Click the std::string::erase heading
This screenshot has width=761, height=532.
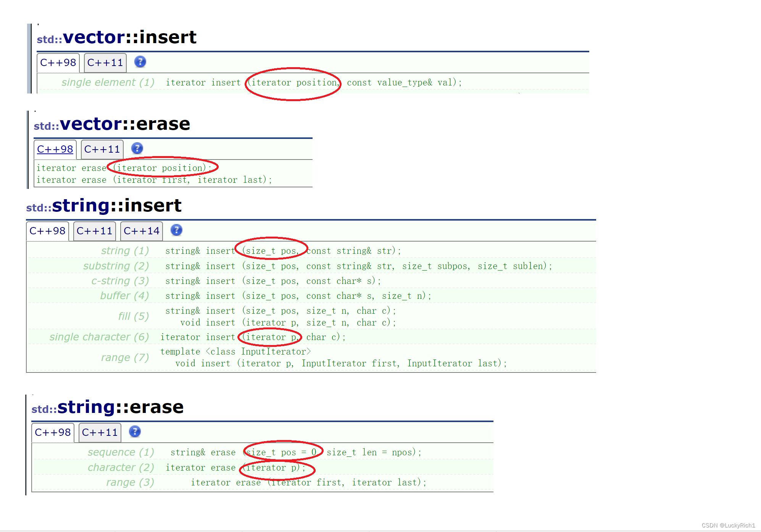pyautogui.click(x=107, y=407)
